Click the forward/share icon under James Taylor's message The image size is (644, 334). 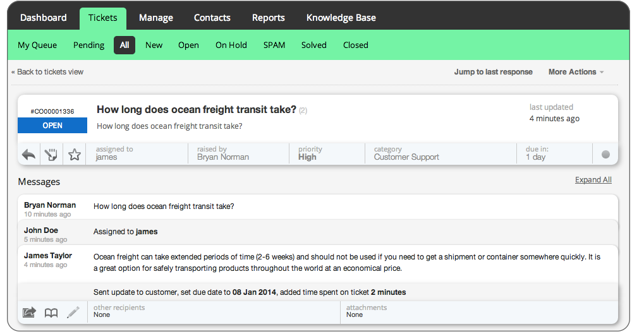[29, 313]
